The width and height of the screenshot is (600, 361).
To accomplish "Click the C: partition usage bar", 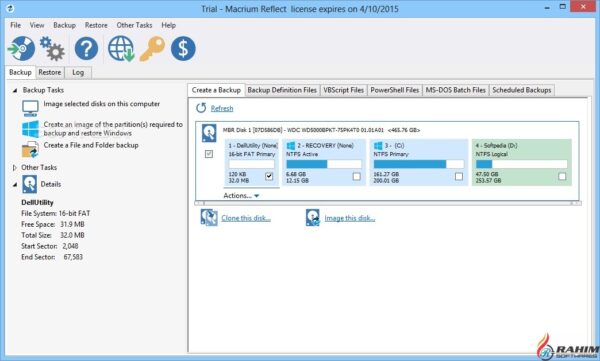I will (419, 164).
